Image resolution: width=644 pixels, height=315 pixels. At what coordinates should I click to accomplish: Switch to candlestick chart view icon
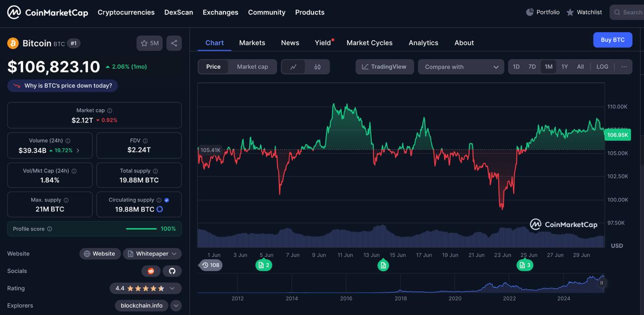[x=317, y=67]
